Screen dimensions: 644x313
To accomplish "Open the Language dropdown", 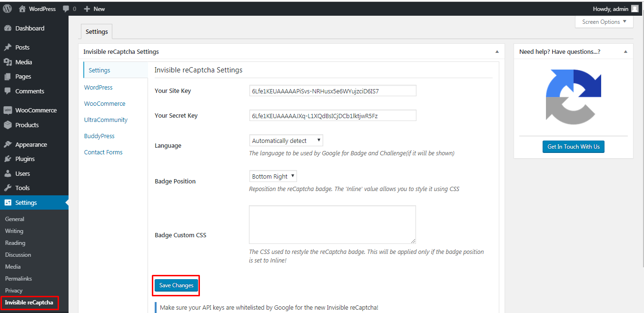I will coord(286,141).
